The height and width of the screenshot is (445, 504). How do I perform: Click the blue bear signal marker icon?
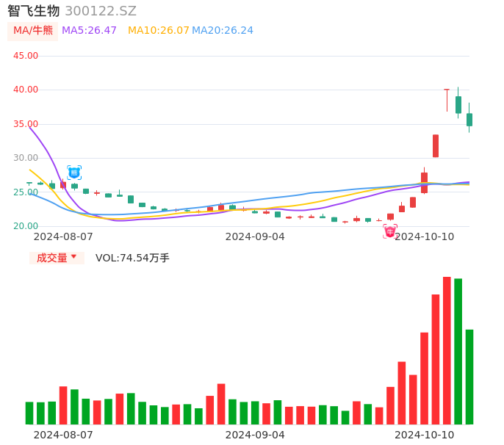coord(74,173)
